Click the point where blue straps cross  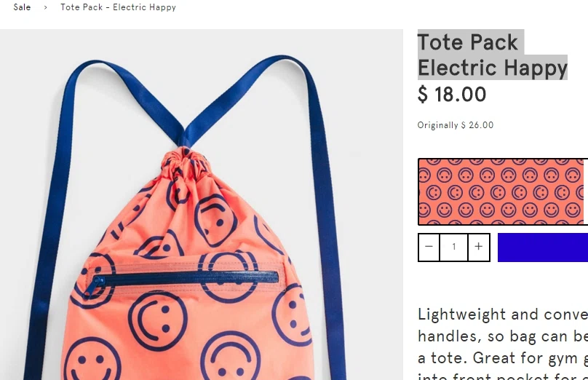pos(183,139)
